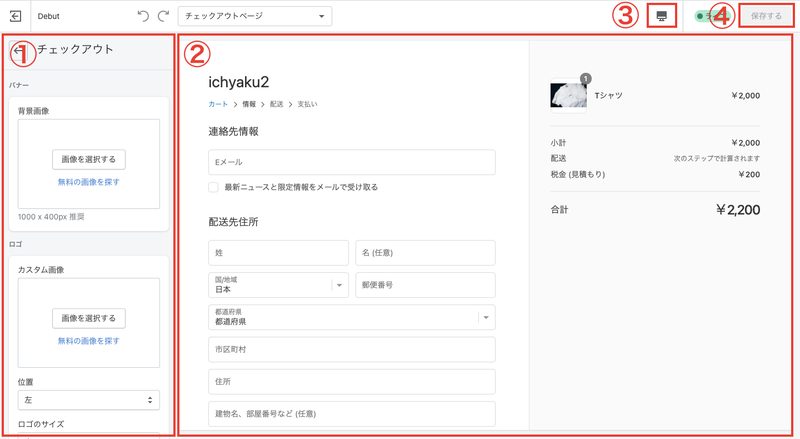
Task: Open 無料の画像を探す link for background image
Action: click(x=89, y=182)
